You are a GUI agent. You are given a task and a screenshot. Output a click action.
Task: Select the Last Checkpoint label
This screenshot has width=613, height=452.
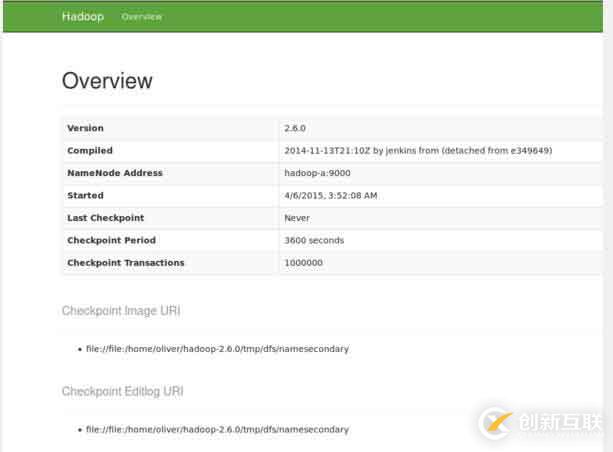click(x=105, y=218)
